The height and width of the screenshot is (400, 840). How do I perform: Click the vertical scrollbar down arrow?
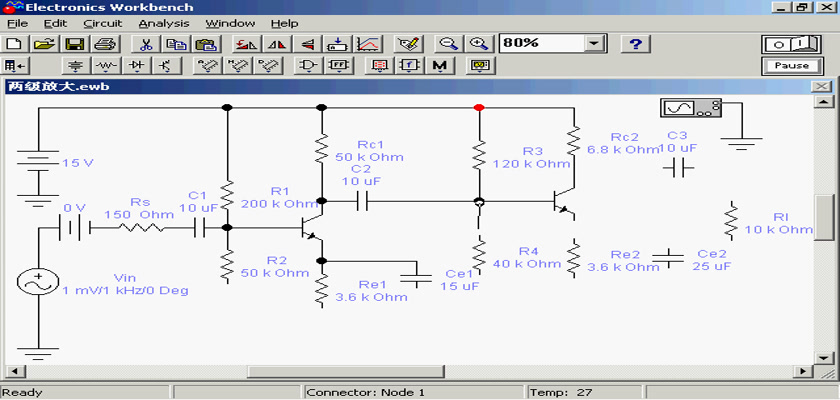823,357
